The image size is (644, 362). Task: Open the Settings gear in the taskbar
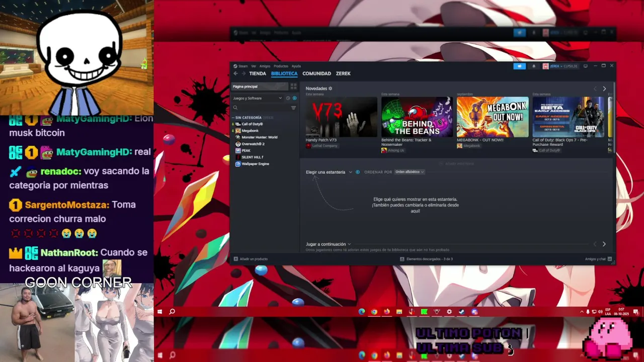click(x=449, y=312)
